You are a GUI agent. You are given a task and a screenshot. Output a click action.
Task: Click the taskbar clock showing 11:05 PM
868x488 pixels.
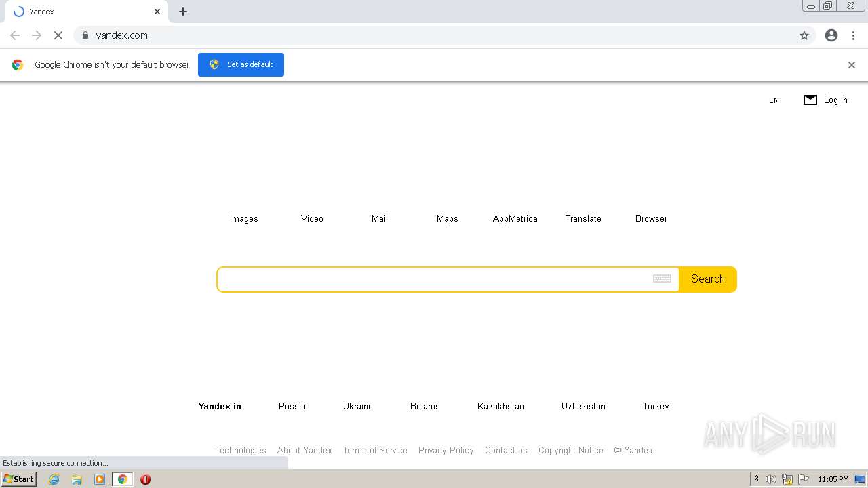[833, 479]
